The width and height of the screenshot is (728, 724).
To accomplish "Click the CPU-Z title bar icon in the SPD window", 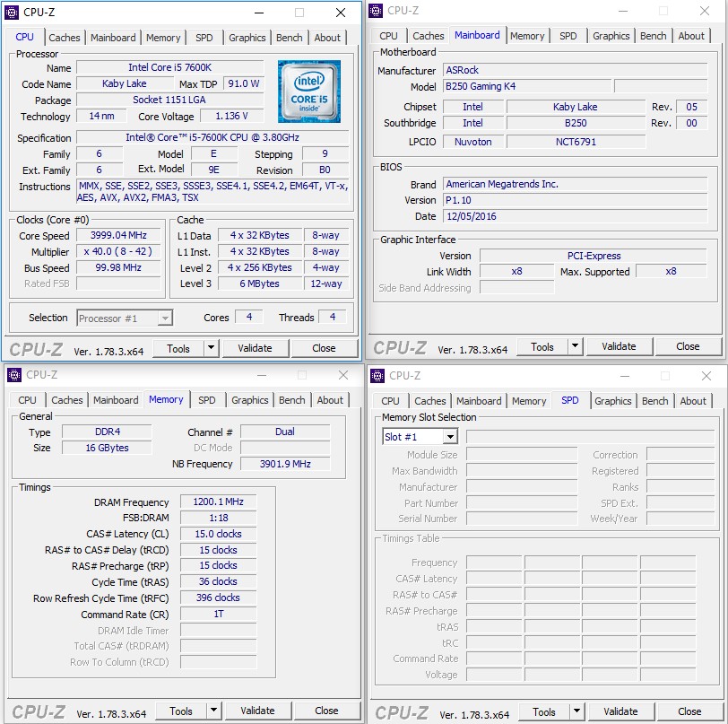I will (x=378, y=375).
